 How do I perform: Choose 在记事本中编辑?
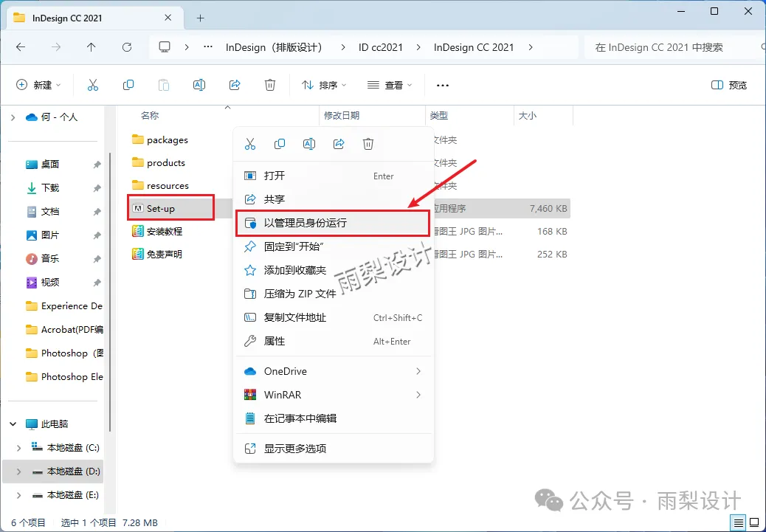pos(334,418)
